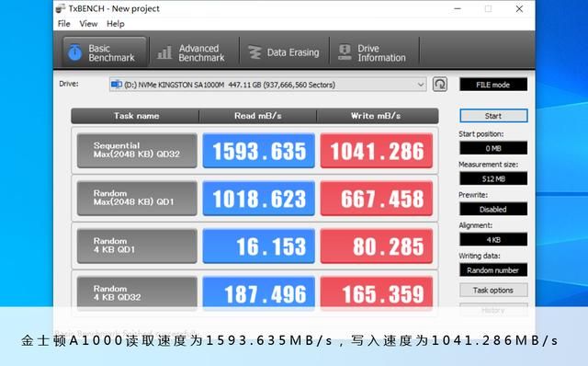
Task: Click the Random 4 KB QD1 task button
Action: (137, 246)
